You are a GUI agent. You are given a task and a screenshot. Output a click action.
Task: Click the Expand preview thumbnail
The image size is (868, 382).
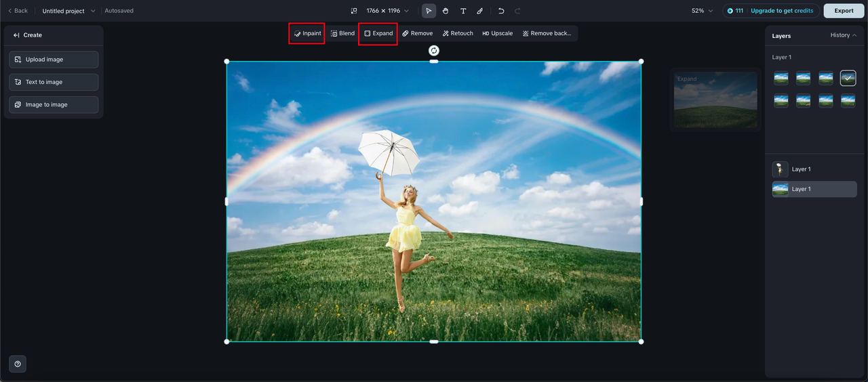[715, 100]
